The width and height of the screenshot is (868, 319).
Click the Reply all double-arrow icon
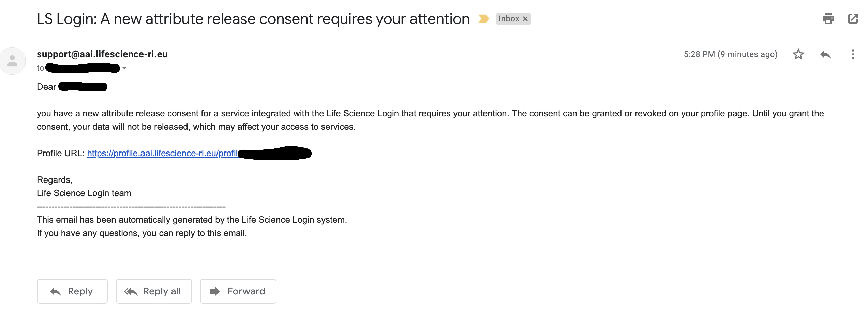(131, 291)
